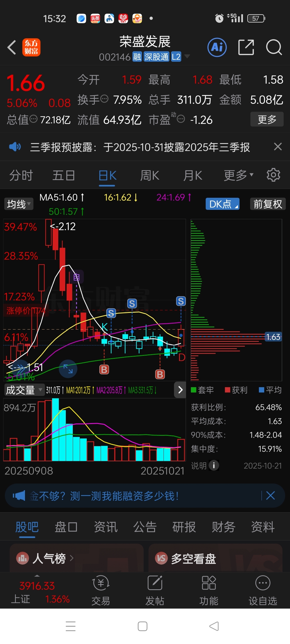Image resolution: width=290 pixels, height=644 pixels.
Task: Tap the blue 平均 legend swatch
Action: (262, 390)
